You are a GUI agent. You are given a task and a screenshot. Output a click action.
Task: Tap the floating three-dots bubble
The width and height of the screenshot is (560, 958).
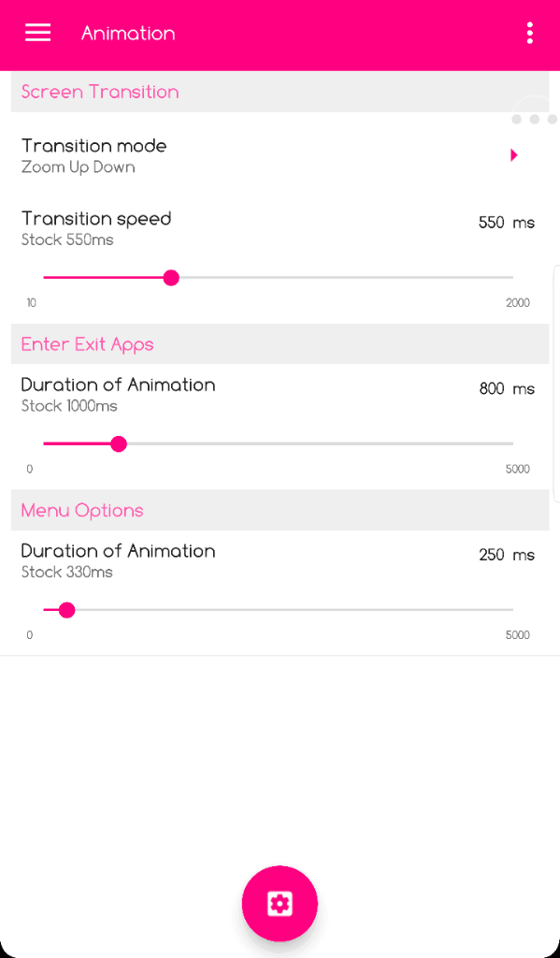pyautogui.click(x=535, y=119)
